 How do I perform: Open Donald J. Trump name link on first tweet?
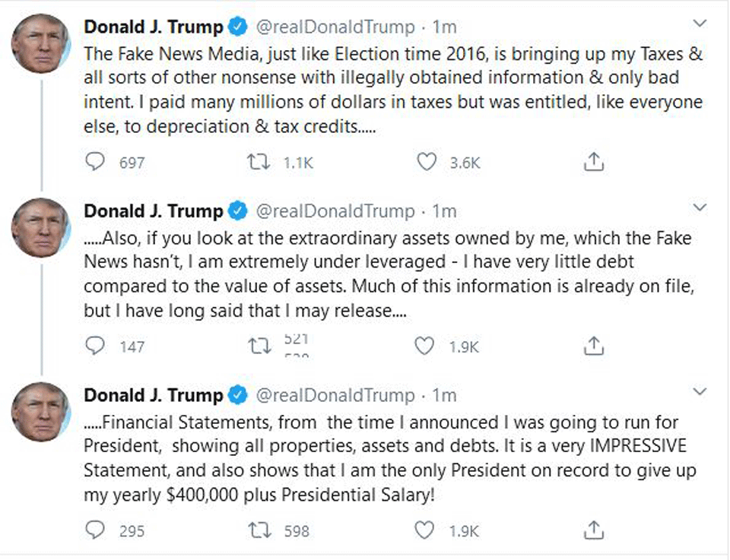154,27
